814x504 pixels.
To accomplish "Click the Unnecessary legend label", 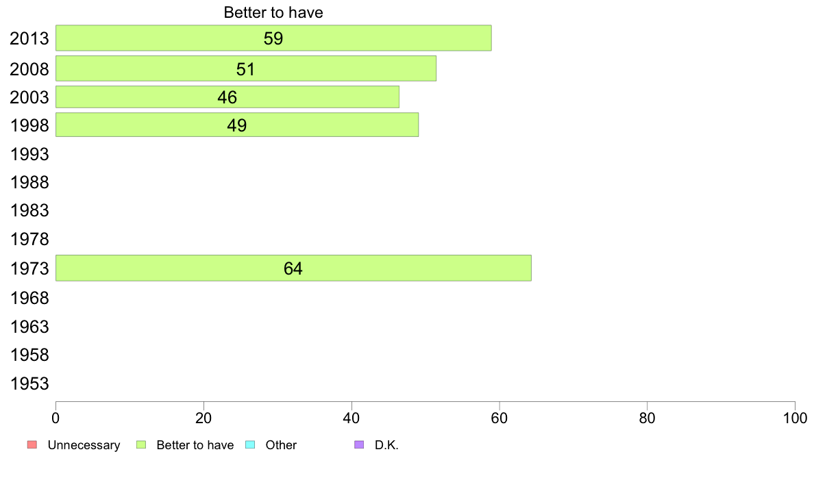I will click(84, 445).
